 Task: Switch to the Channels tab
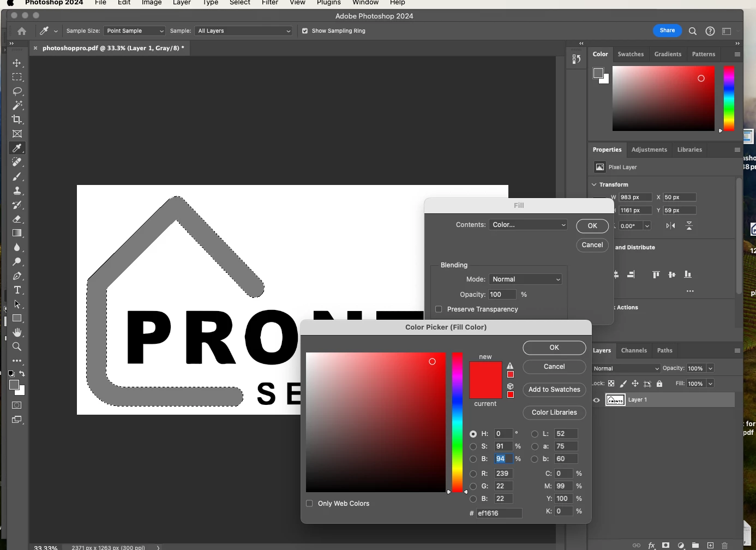(634, 350)
